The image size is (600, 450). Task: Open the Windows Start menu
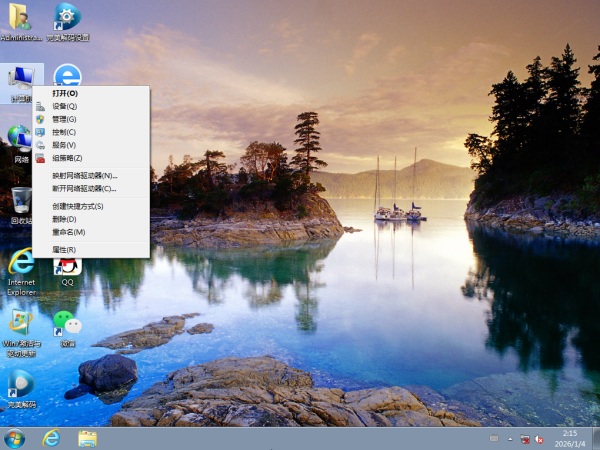click(15, 438)
